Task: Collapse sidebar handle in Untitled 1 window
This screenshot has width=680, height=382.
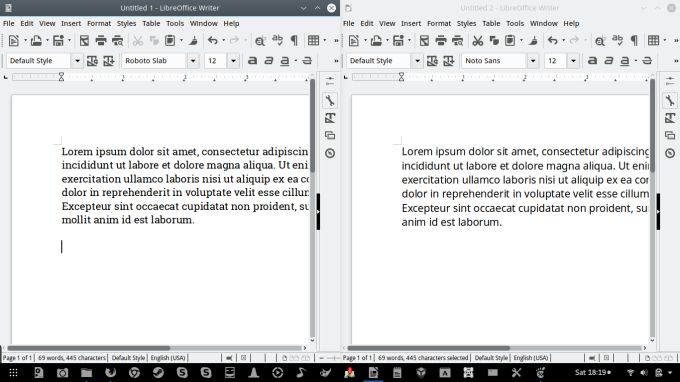Action: [x=318, y=212]
